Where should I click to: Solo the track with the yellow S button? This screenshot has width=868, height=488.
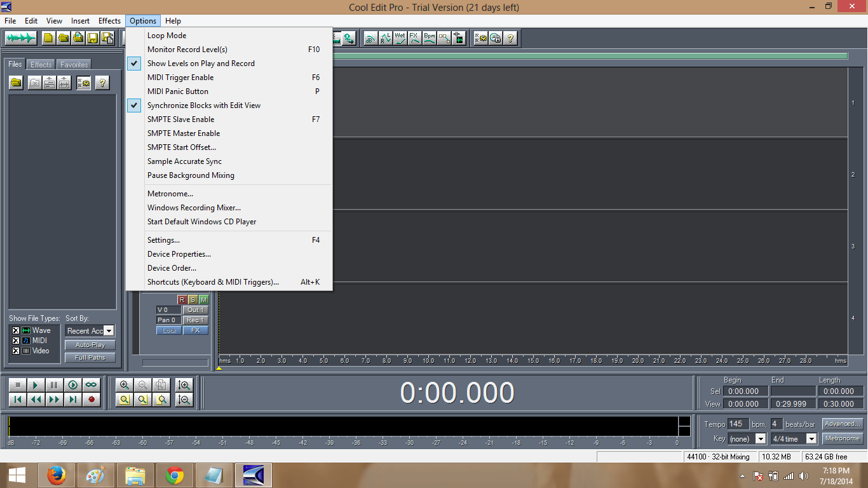click(193, 299)
